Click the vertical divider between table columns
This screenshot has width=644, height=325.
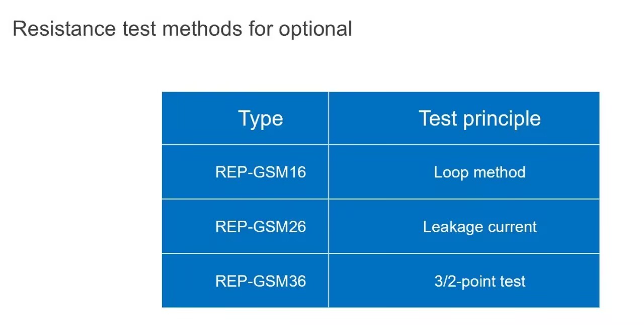(329, 200)
